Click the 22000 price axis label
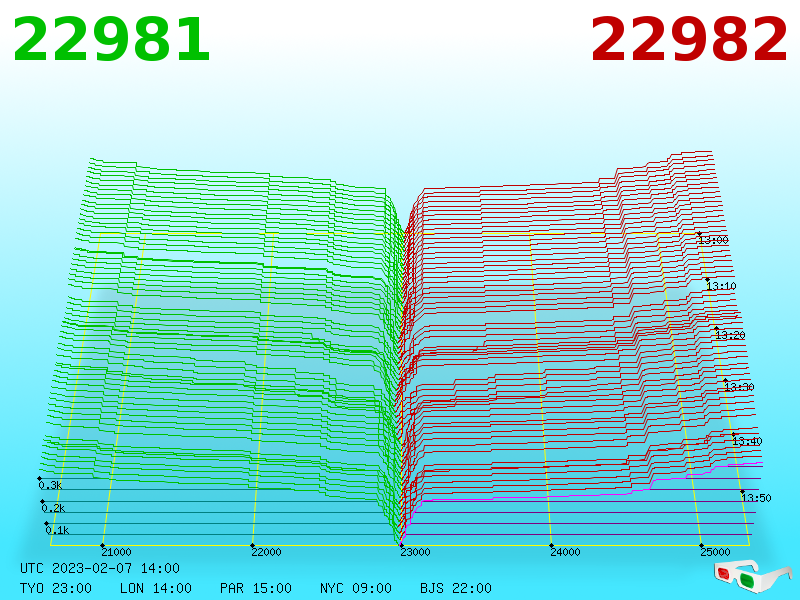 pyautogui.click(x=266, y=552)
